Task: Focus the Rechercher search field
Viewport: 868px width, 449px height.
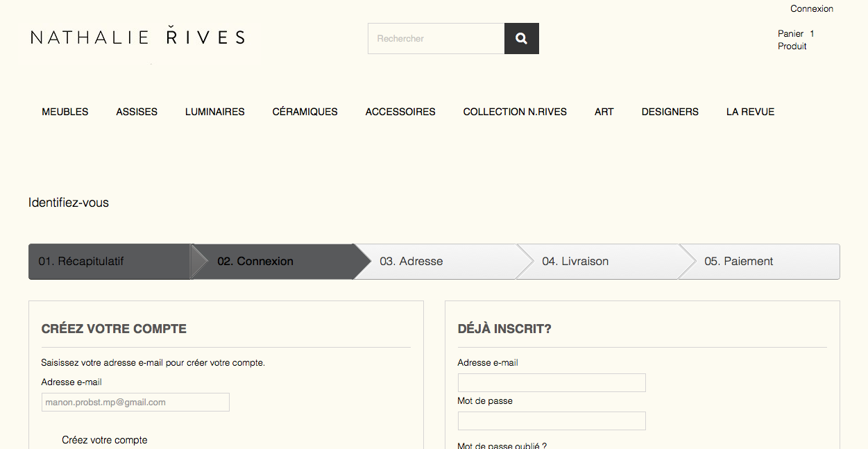Action: point(436,38)
